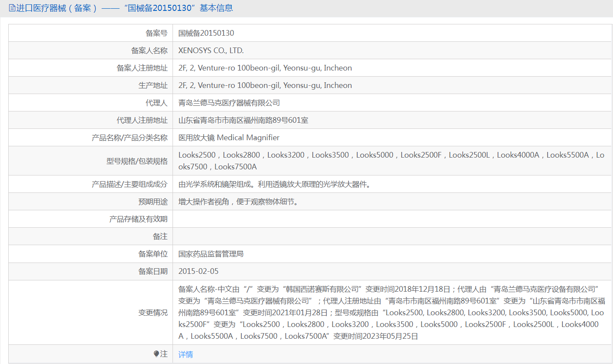Click the 生产地址 label
Viewport: 613px width, 364px height.
tap(153, 85)
